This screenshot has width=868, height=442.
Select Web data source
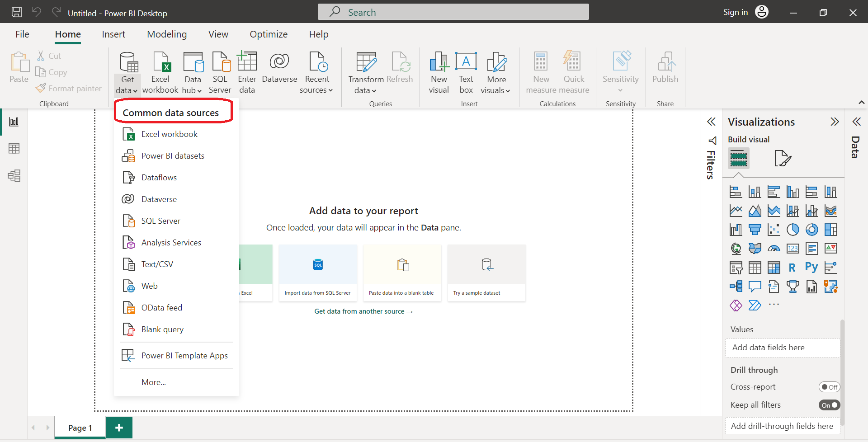(x=176, y=286)
